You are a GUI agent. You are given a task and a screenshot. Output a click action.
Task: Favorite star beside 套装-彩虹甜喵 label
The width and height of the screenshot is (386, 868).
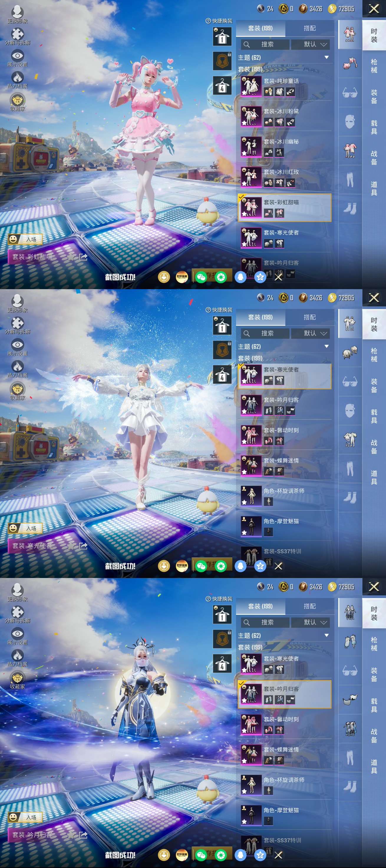pos(70,257)
